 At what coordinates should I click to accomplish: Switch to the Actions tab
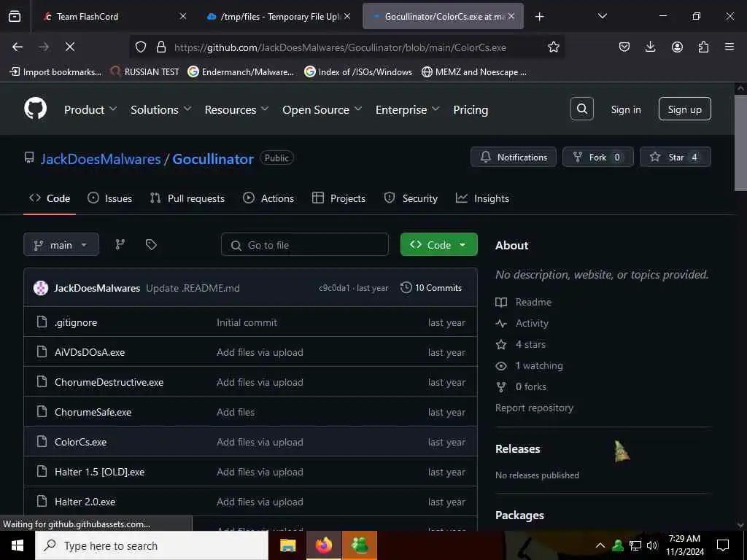(268, 198)
